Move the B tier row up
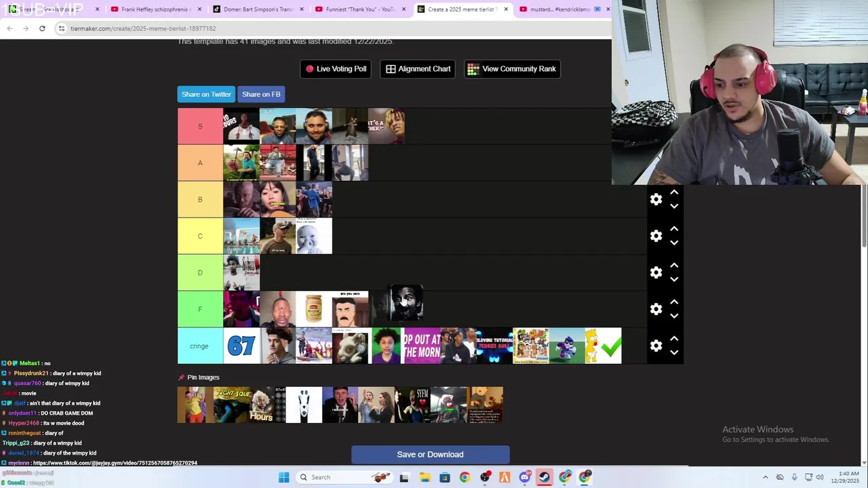868x488 pixels. coord(674,192)
